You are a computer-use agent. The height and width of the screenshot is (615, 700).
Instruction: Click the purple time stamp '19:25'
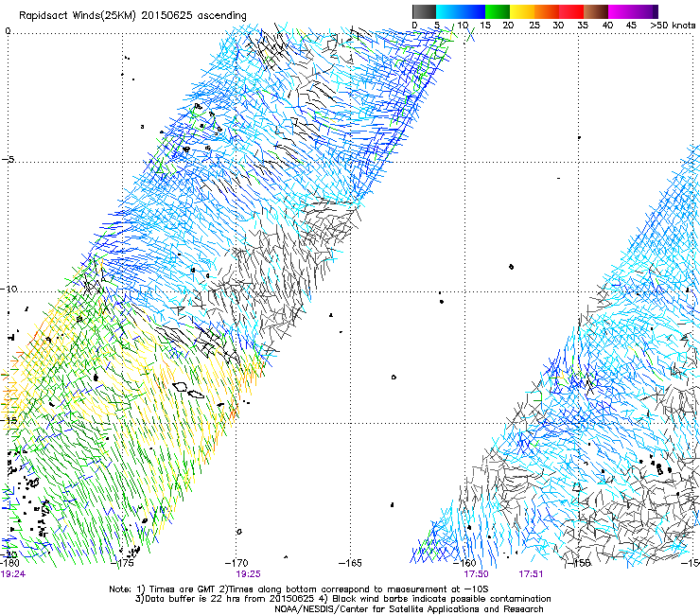click(x=248, y=574)
